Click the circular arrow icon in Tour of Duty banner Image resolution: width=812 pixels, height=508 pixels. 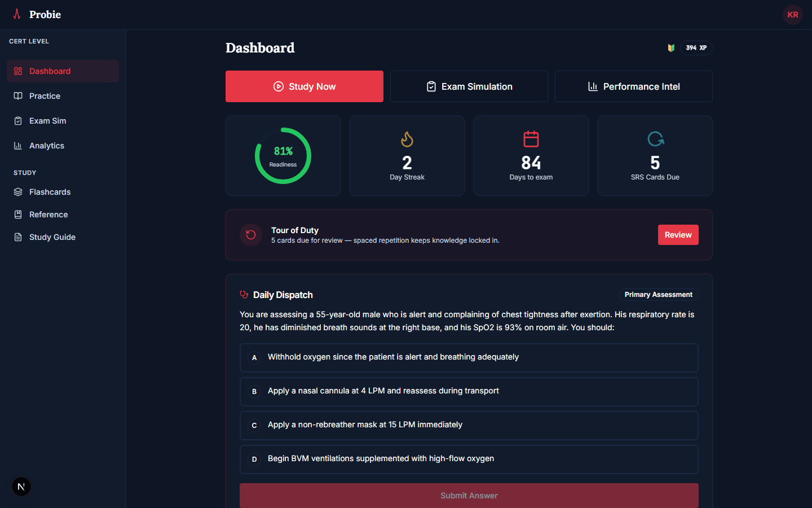[250, 235]
